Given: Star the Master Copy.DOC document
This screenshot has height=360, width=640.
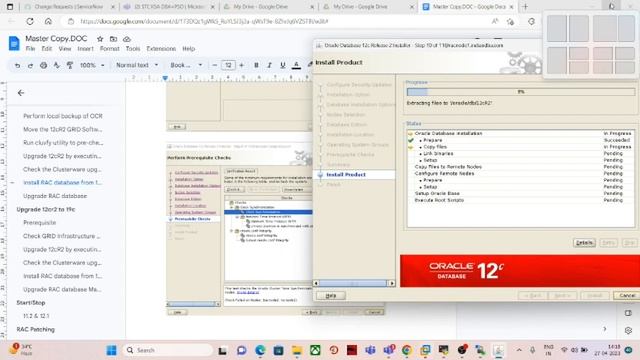Looking at the screenshot, I should (x=100, y=39).
